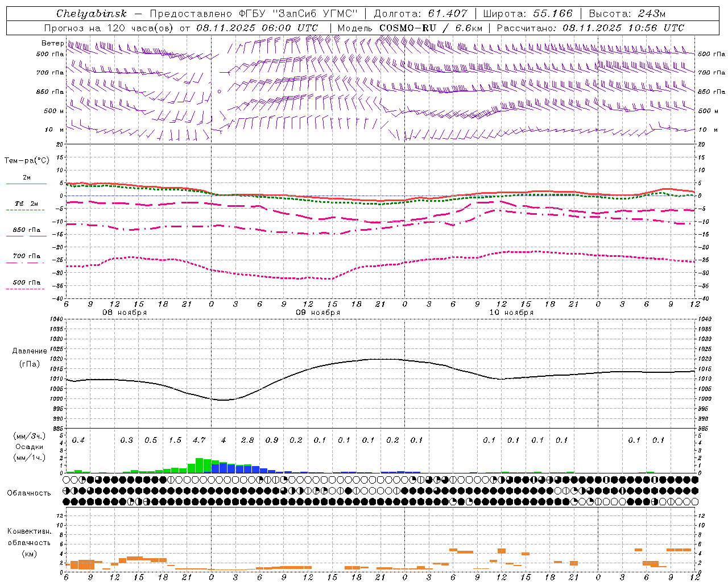Click the (мм/1ч.) units label
728x582 pixels.
pos(28,458)
